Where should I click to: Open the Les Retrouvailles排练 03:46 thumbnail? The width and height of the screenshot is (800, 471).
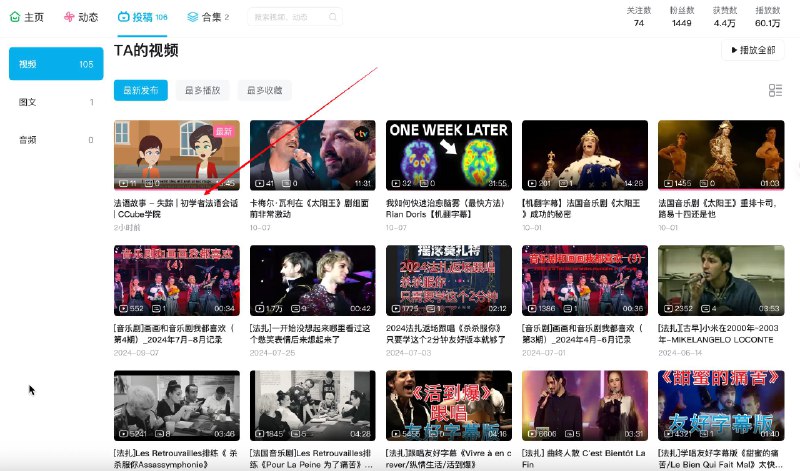coord(177,406)
